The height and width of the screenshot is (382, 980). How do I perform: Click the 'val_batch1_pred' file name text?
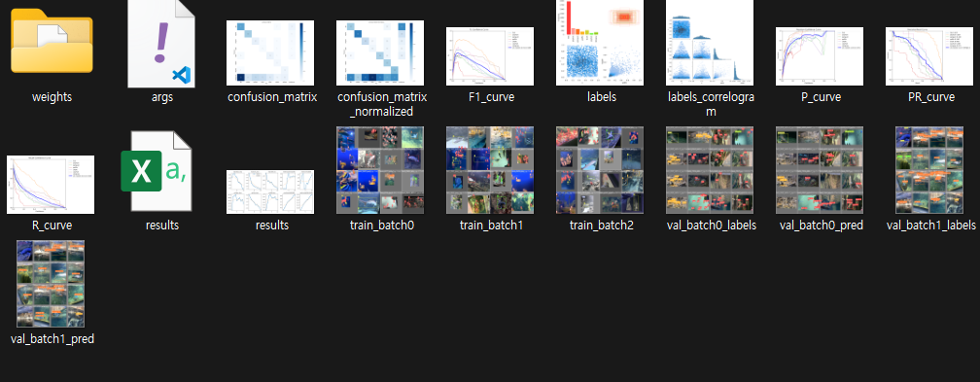click(x=52, y=339)
